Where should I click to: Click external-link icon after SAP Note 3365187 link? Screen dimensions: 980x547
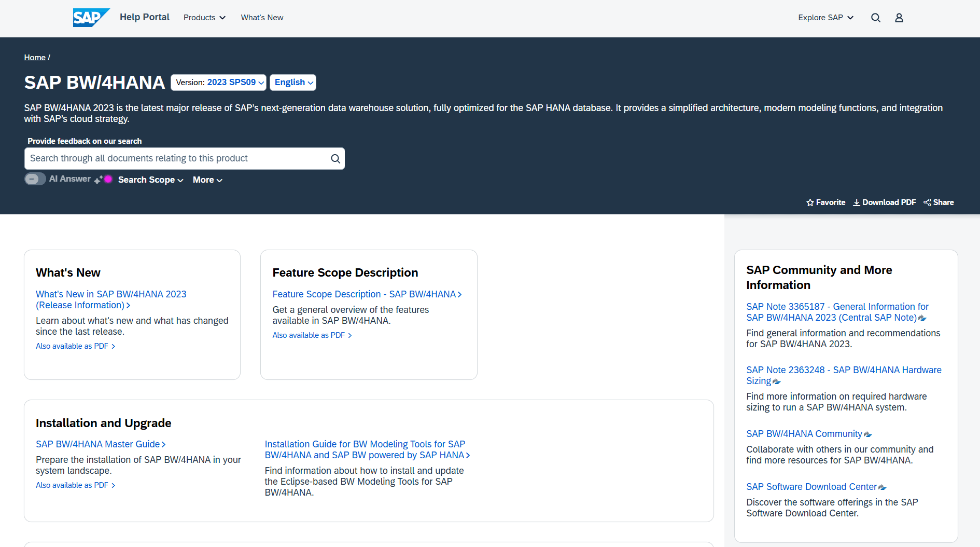922,318
